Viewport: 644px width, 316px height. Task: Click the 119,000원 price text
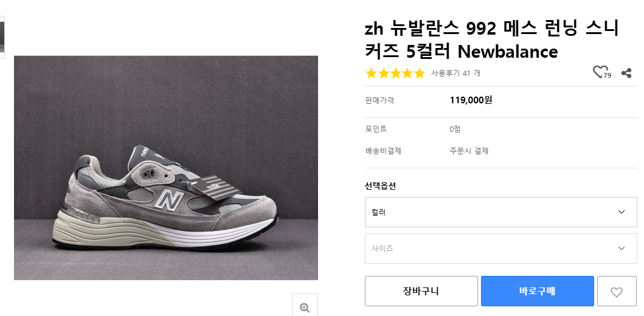[x=471, y=100]
